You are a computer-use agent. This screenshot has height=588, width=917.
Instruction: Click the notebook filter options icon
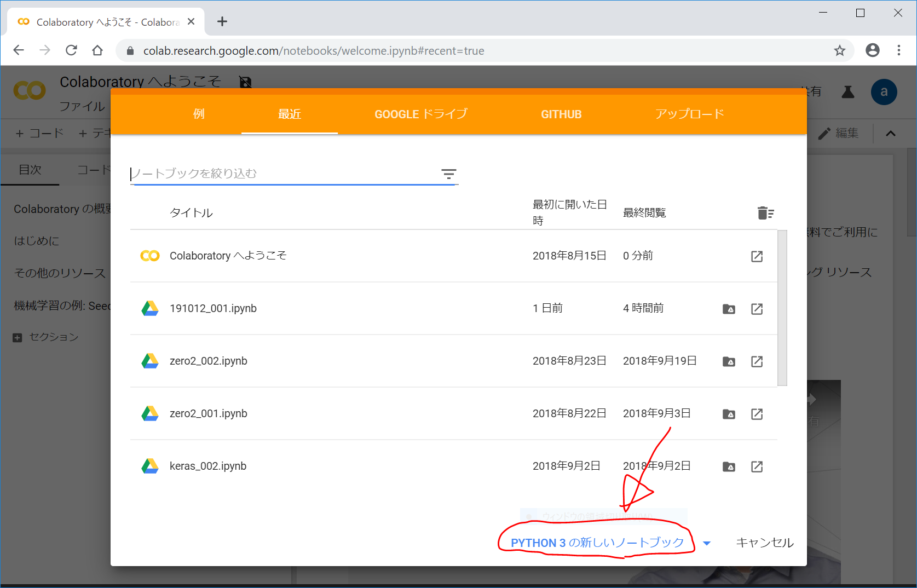449,174
